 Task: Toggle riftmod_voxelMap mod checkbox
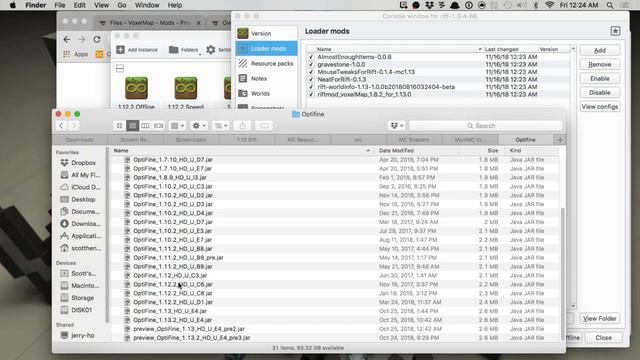tap(311, 94)
